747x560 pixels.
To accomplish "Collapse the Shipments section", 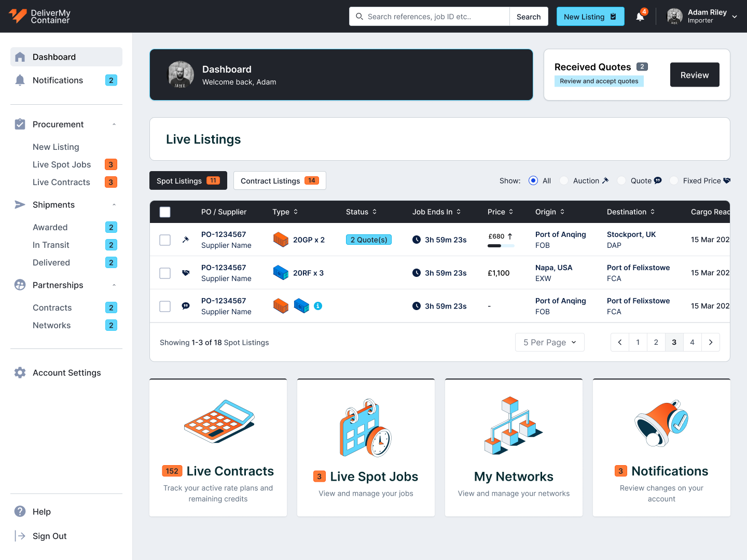I will click(x=114, y=205).
